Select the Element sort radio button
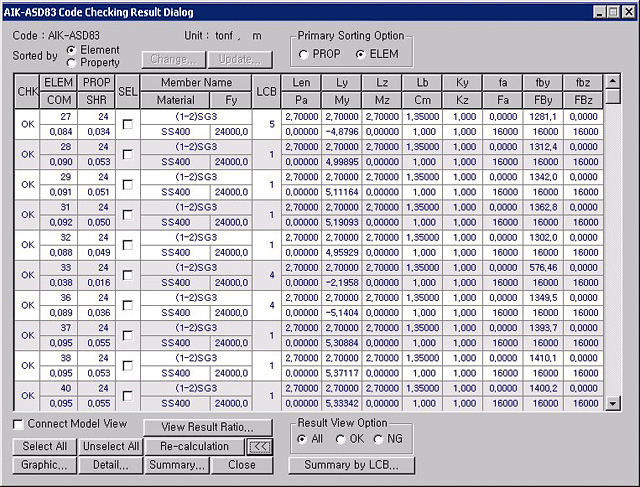The height and width of the screenshot is (487, 640). click(71, 50)
